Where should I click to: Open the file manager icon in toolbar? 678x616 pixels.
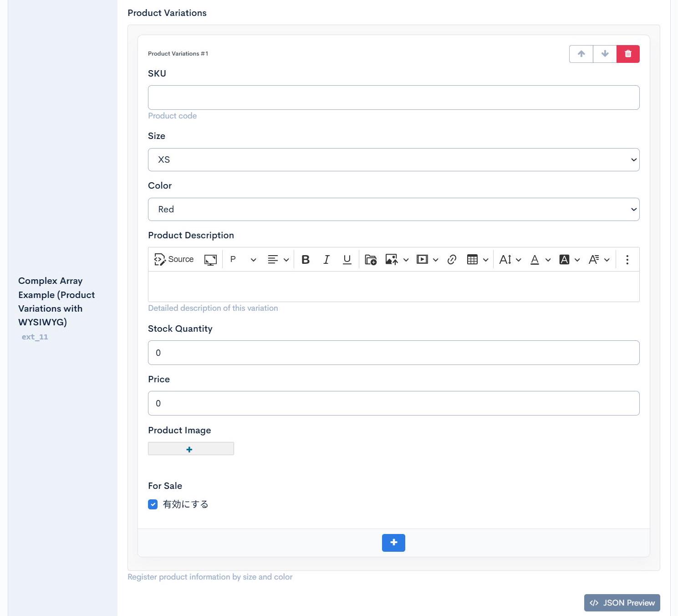click(371, 260)
